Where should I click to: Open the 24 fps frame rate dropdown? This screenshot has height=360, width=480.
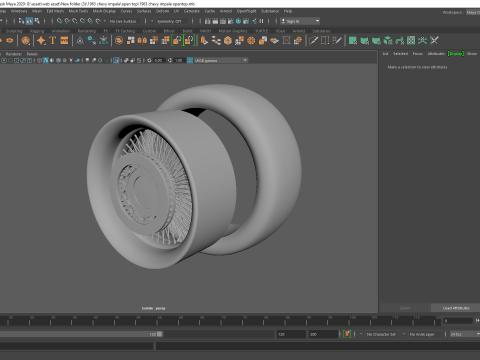coord(465,334)
